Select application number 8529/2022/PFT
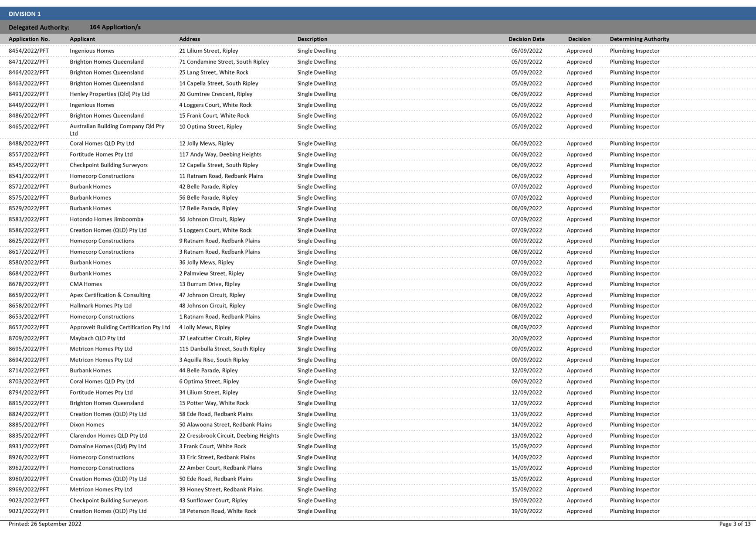 coord(29,208)
